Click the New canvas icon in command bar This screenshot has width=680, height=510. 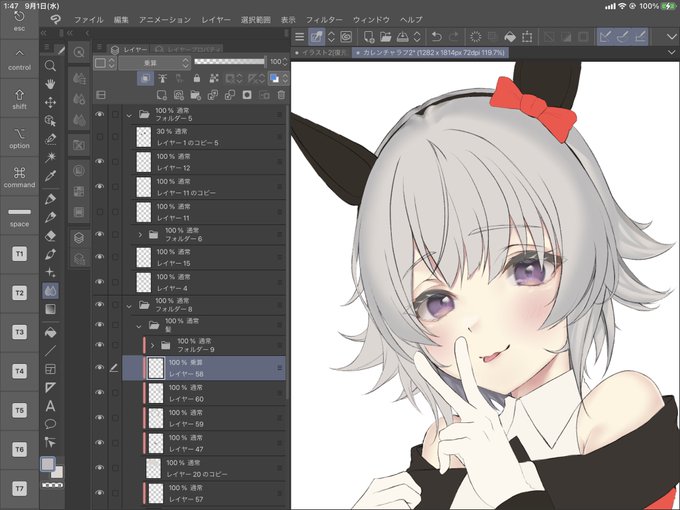tap(369, 37)
